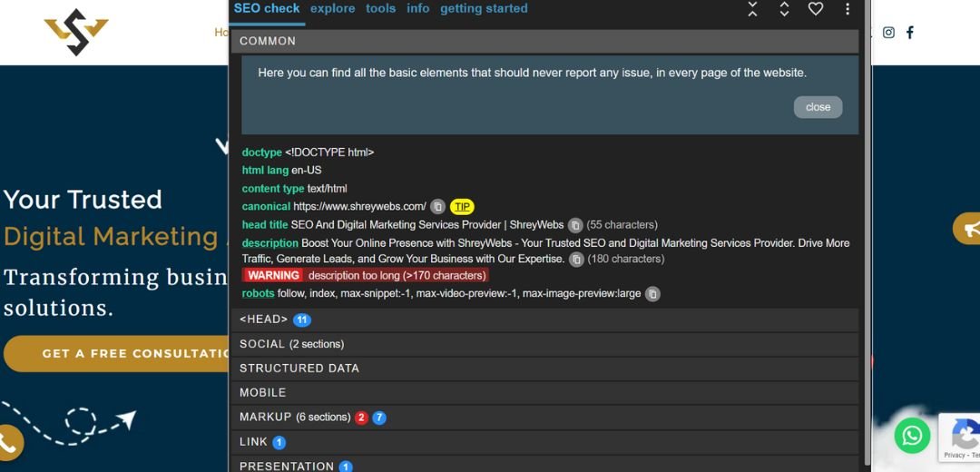Click the blue 1 badge next to LINK

point(279,443)
